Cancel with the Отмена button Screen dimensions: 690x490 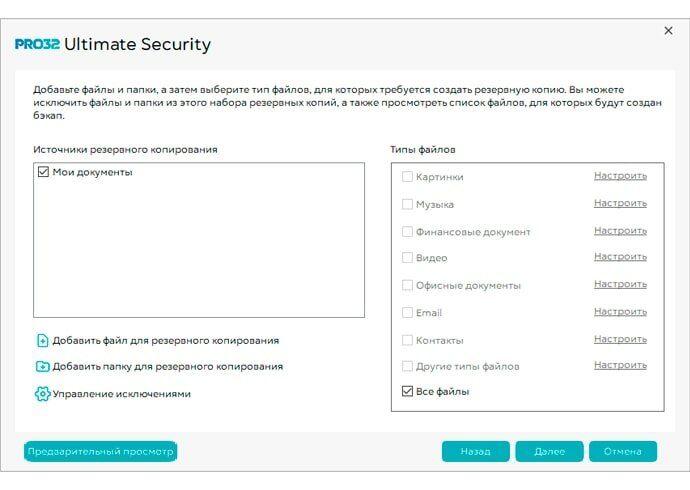[622, 451]
